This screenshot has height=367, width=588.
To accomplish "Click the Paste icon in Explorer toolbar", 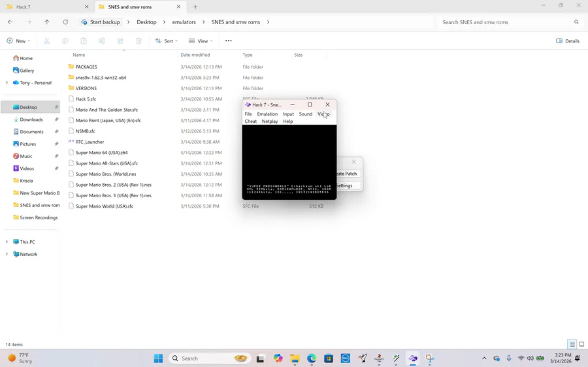I will [x=84, y=41].
